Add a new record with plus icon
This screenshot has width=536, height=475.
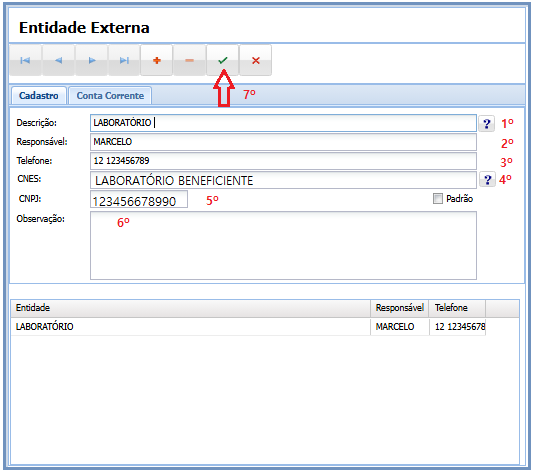[157, 60]
